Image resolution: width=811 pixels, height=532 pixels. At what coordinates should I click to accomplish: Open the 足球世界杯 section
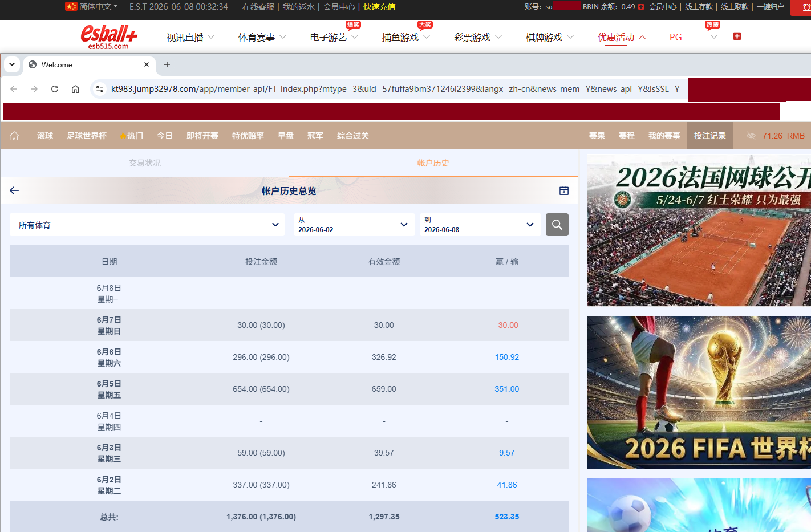click(87, 136)
